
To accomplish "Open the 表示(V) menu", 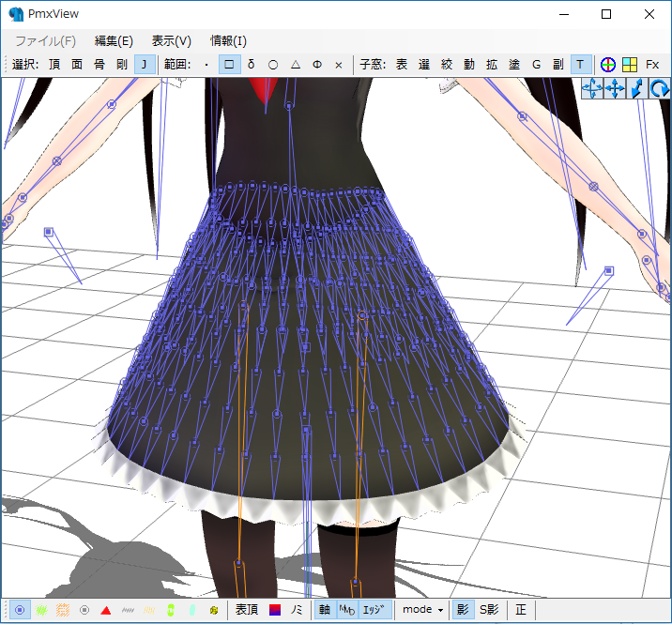I will coord(171,41).
